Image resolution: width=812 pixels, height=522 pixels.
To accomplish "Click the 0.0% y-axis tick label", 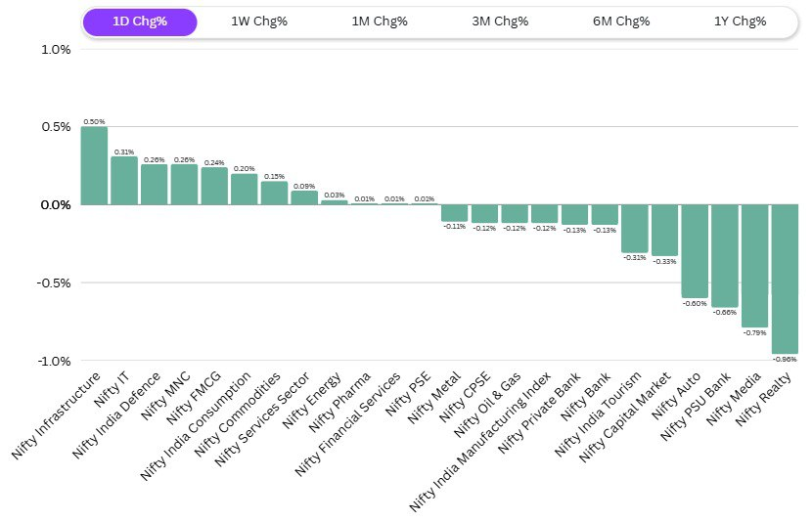I will pos(56,205).
